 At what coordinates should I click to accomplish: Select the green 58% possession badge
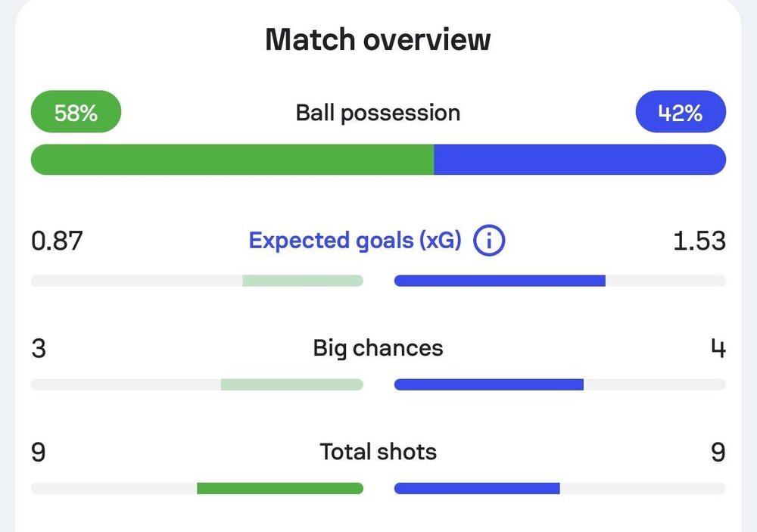[76, 111]
